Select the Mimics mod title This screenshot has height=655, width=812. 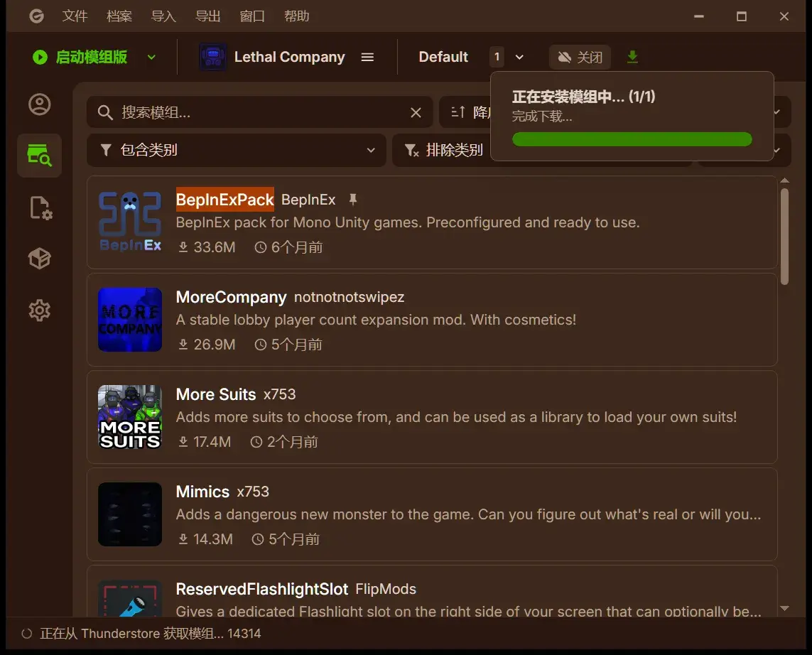pyautogui.click(x=202, y=492)
